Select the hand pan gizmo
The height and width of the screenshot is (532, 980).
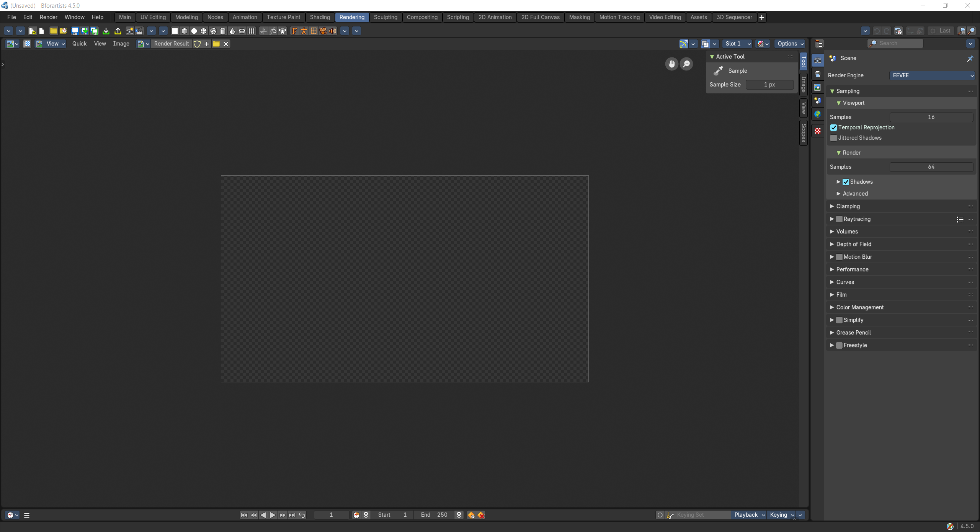click(x=671, y=64)
